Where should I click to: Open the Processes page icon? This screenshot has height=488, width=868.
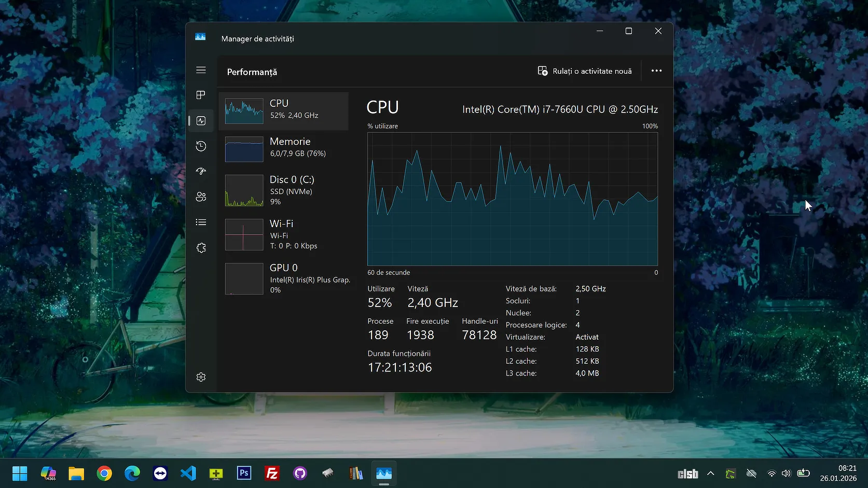201,95
